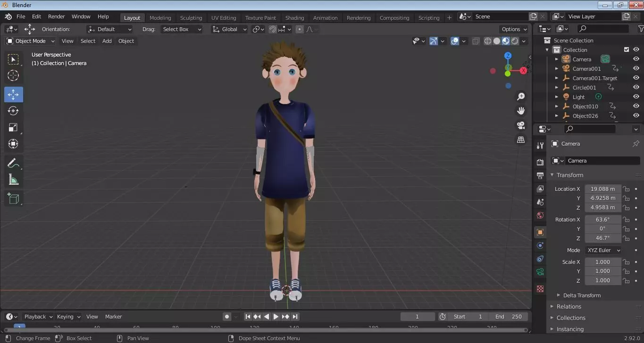Uncheck the Collection exclude checkbox
The height and width of the screenshot is (343, 644).
[627, 50]
